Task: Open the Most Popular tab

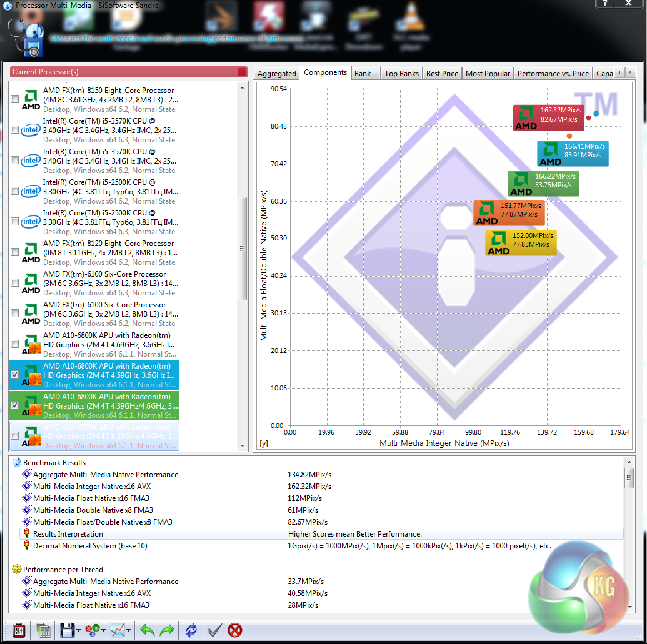Action: click(488, 73)
